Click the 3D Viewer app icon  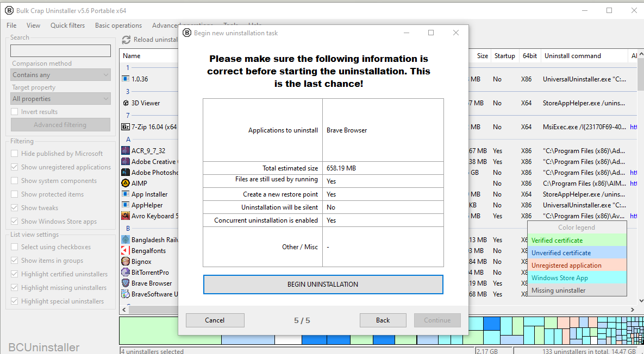(126, 103)
